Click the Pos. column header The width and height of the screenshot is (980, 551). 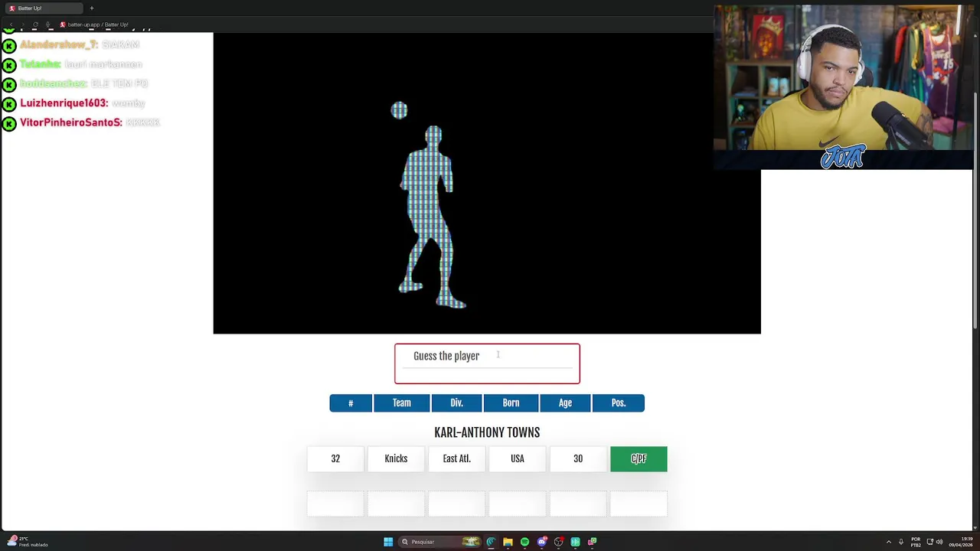[x=619, y=403]
